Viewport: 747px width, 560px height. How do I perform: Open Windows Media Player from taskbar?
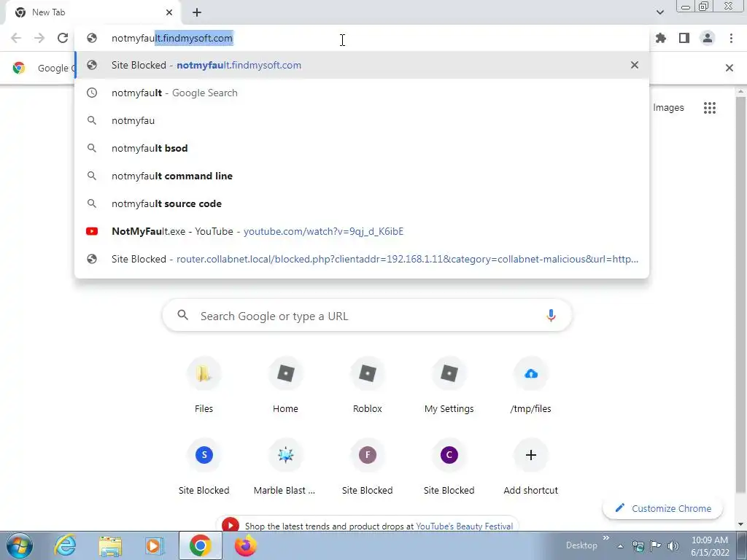(155, 545)
